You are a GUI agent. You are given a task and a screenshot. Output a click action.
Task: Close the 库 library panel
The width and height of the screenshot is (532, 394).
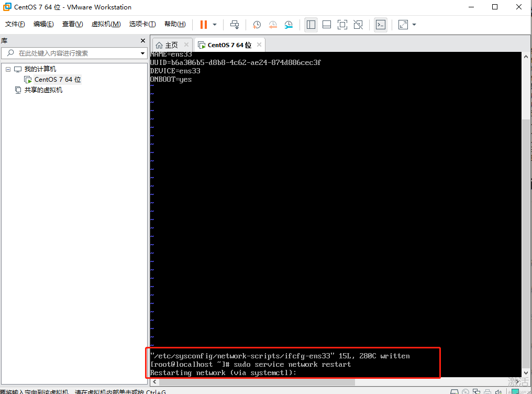[x=143, y=41]
